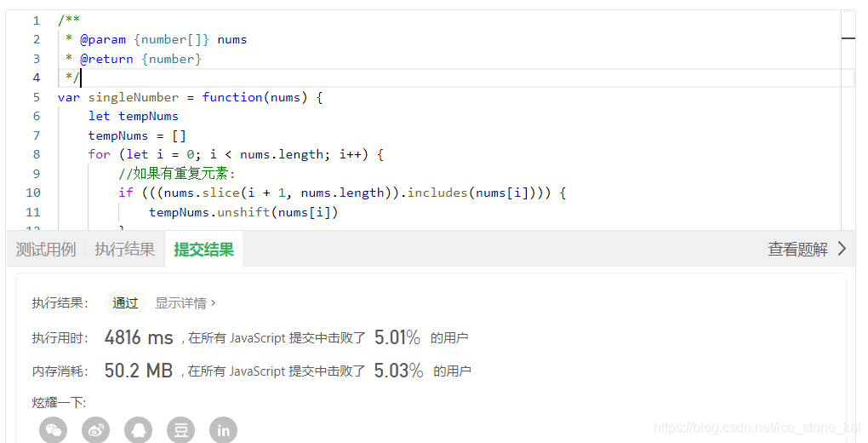The image size is (868, 443).
Task: Open the 测试用例 tab
Action: (x=46, y=249)
